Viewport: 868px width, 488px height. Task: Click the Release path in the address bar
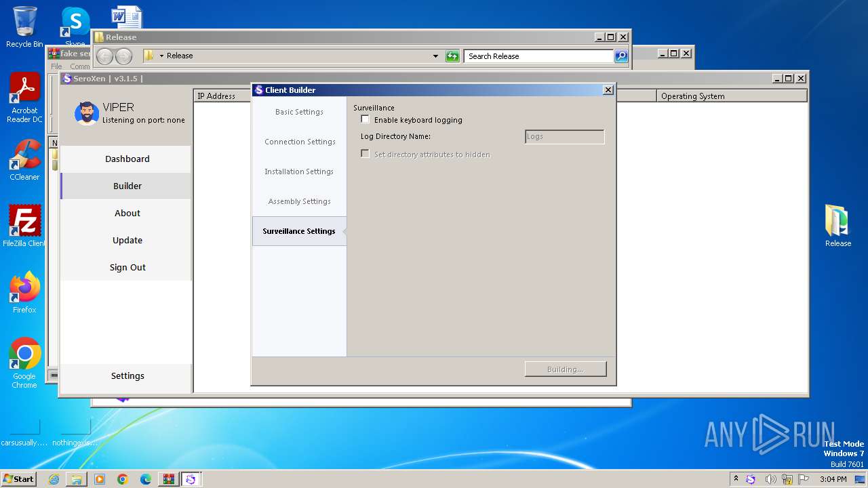pyautogui.click(x=180, y=56)
